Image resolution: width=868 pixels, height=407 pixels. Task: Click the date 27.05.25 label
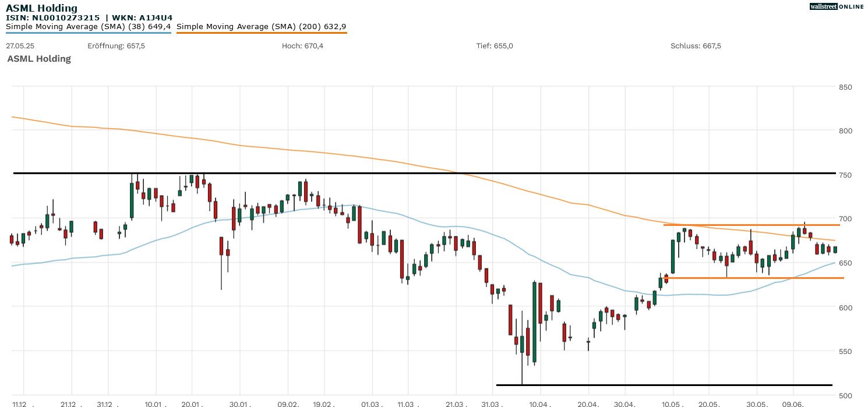pyautogui.click(x=20, y=46)
